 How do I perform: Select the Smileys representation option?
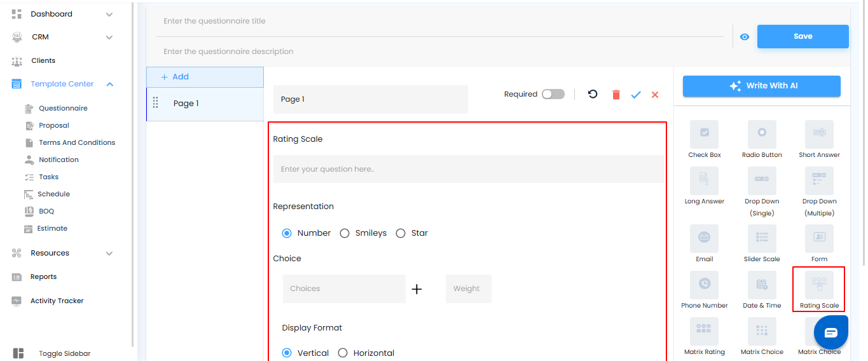tap(345, 233)
